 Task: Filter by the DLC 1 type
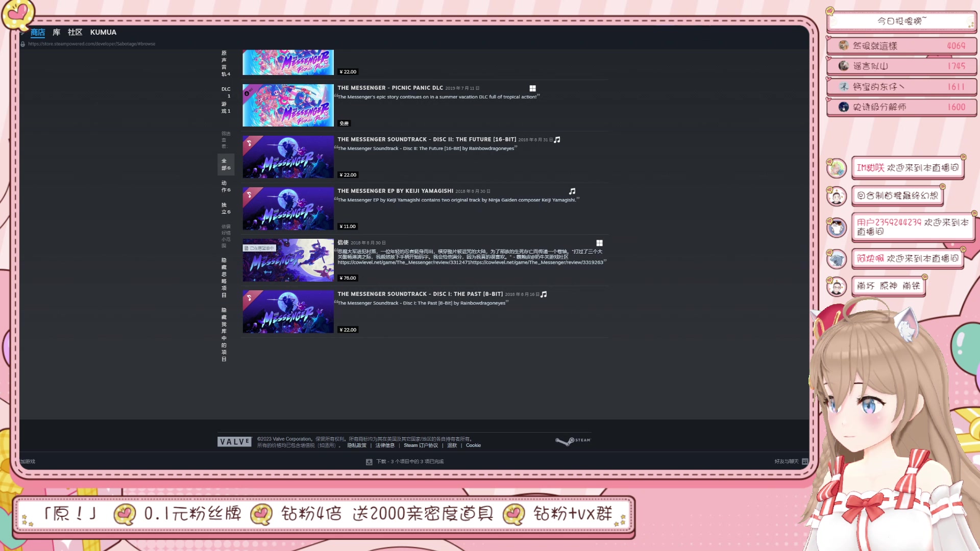pyautogui.click(x=226, y=92)
